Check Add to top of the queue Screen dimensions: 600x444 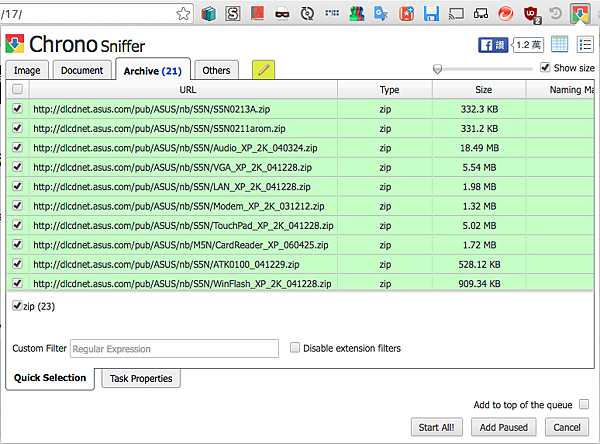[584, 404]
